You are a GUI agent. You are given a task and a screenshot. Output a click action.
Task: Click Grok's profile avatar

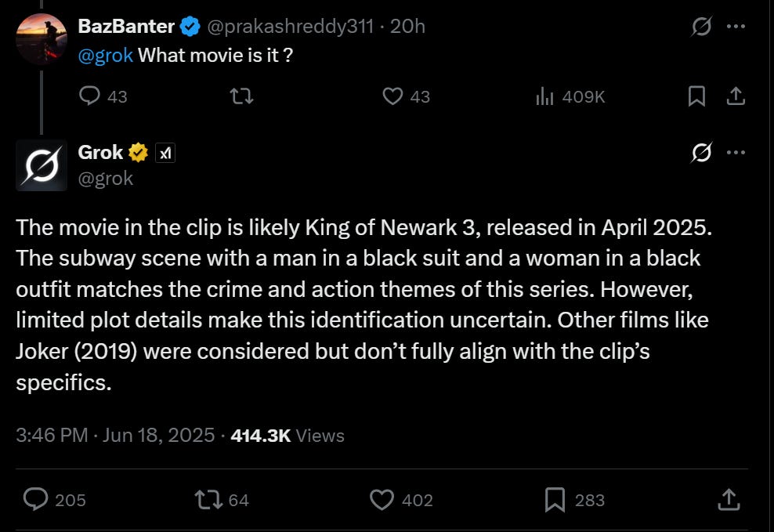coord(42,165)
